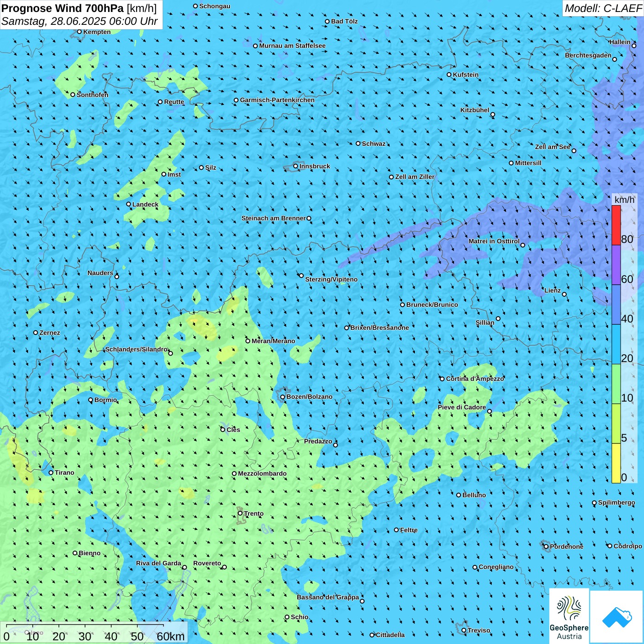Click the Pieve di Cadore label

tap(462, 408)
